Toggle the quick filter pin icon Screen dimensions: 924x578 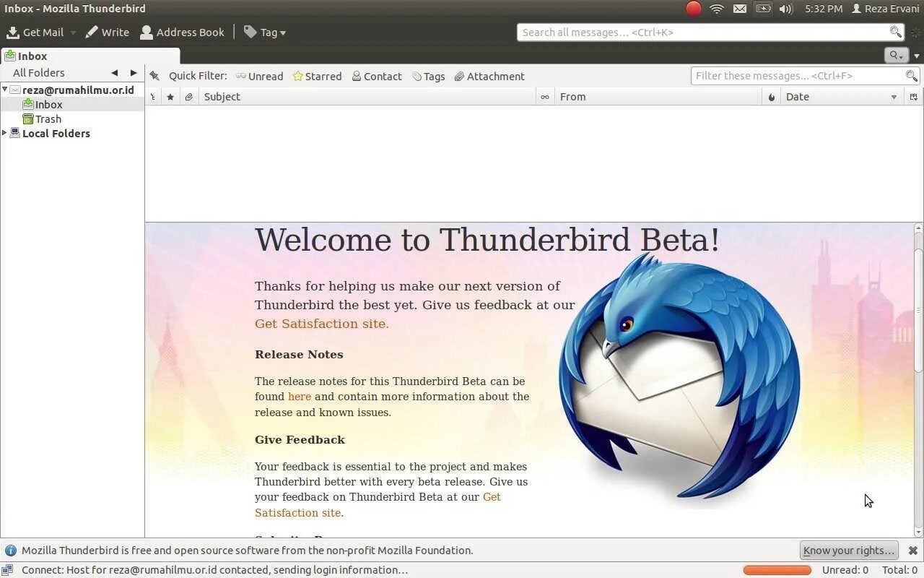point(154,76)
